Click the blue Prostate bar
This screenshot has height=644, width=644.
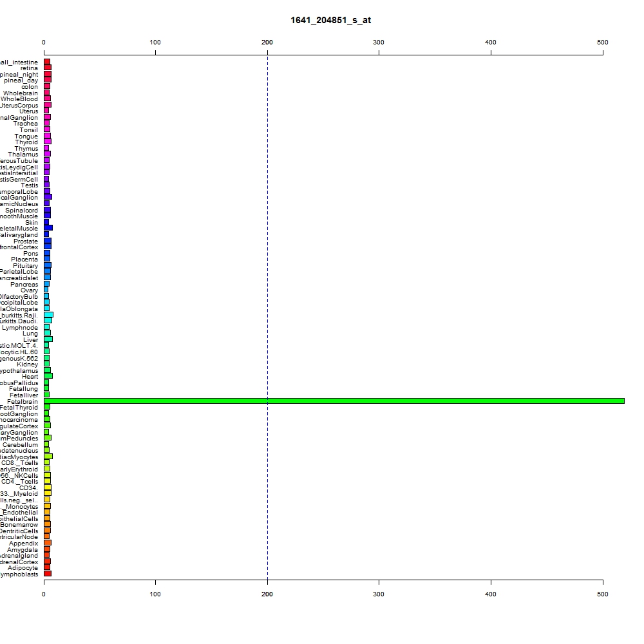click(x=48, y=241)
